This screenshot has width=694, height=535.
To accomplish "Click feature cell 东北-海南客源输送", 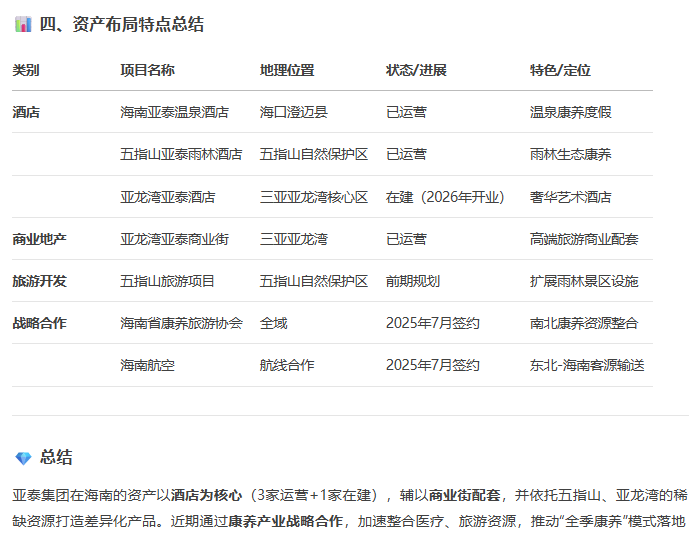I will point(587,365).
